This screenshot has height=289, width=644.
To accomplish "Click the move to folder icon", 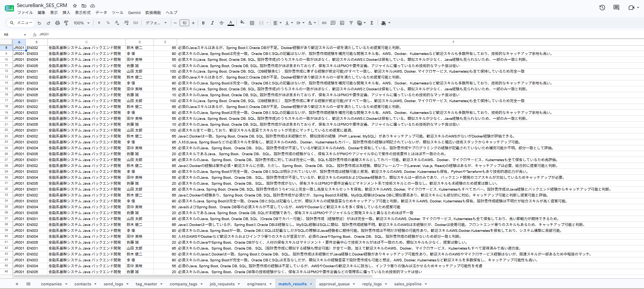I will (x=84, y=6).
